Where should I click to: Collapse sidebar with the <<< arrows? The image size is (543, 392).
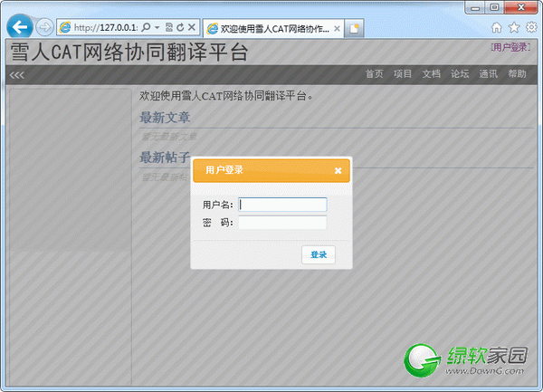(x=17, y=75)
